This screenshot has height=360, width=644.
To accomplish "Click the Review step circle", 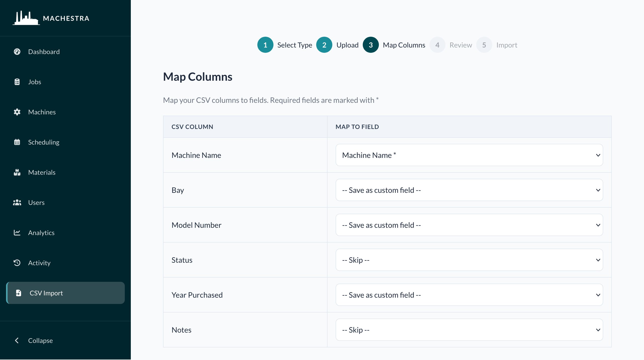I will (437, 45).
